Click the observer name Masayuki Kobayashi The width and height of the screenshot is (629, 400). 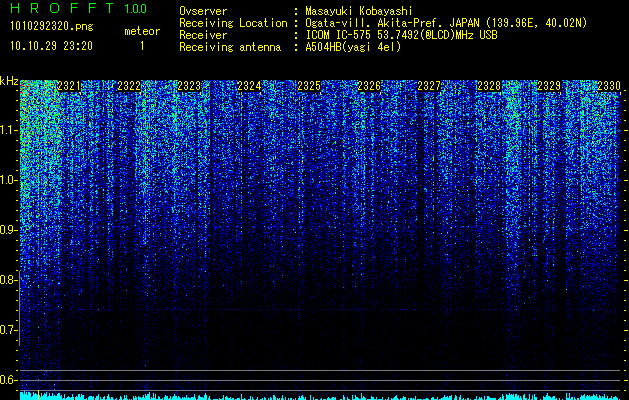pyautogui.click(x=359, y=11)
